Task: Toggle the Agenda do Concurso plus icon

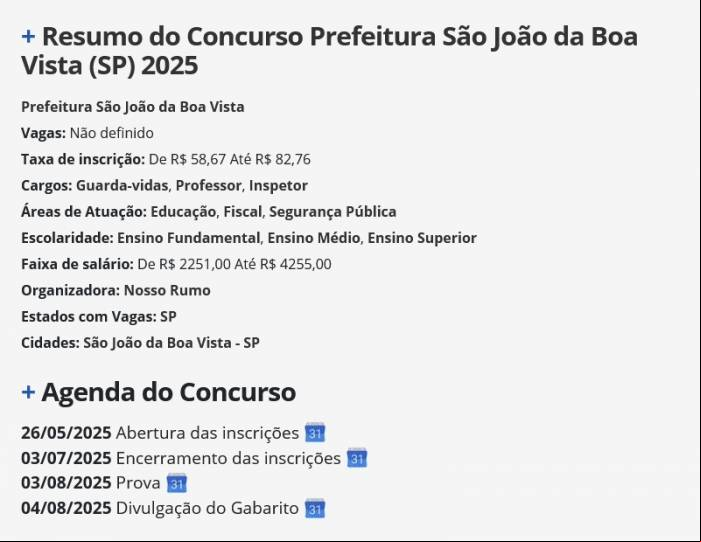Action: pos(28,392)
